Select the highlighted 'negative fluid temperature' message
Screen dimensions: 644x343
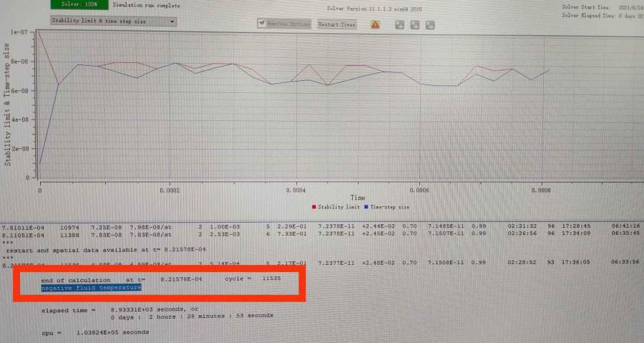tap(91, 288)
